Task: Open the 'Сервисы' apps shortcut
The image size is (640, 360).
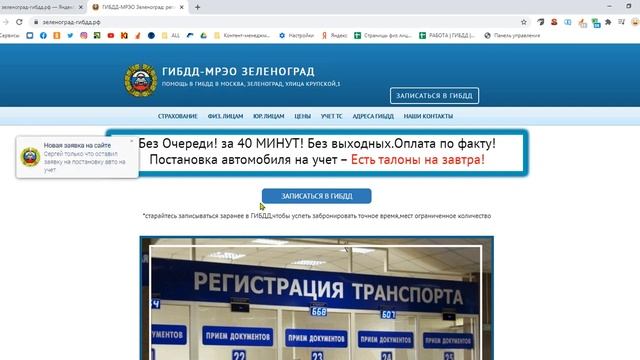Action: click(9, 36)
